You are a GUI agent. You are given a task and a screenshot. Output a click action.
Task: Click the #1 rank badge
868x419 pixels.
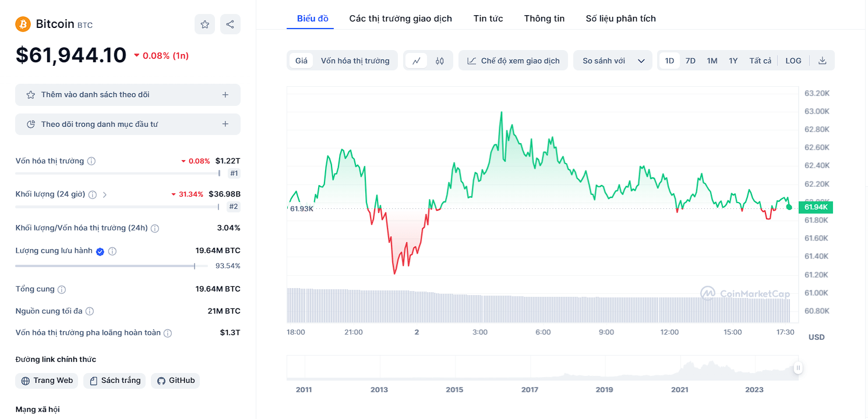234,173
